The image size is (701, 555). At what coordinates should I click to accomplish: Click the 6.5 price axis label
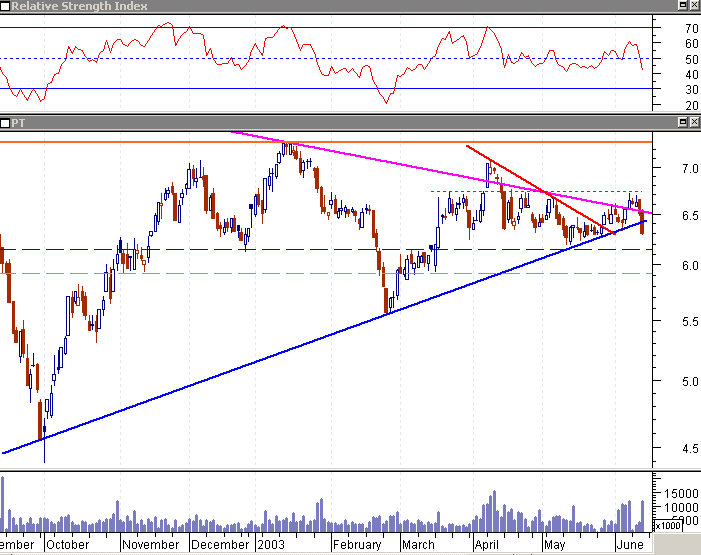[690, 216]
